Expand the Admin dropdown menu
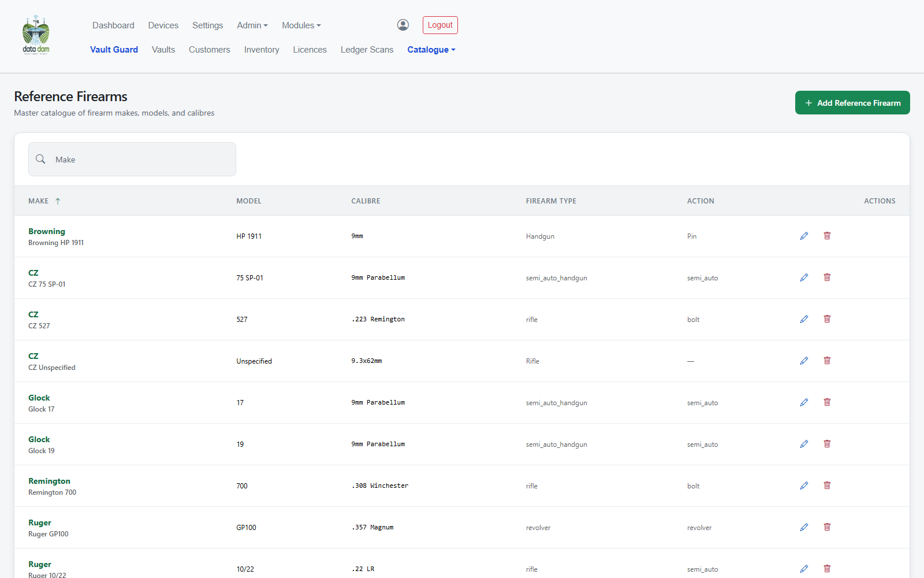This screenshot has width=924, height=578. pos(252,25)
